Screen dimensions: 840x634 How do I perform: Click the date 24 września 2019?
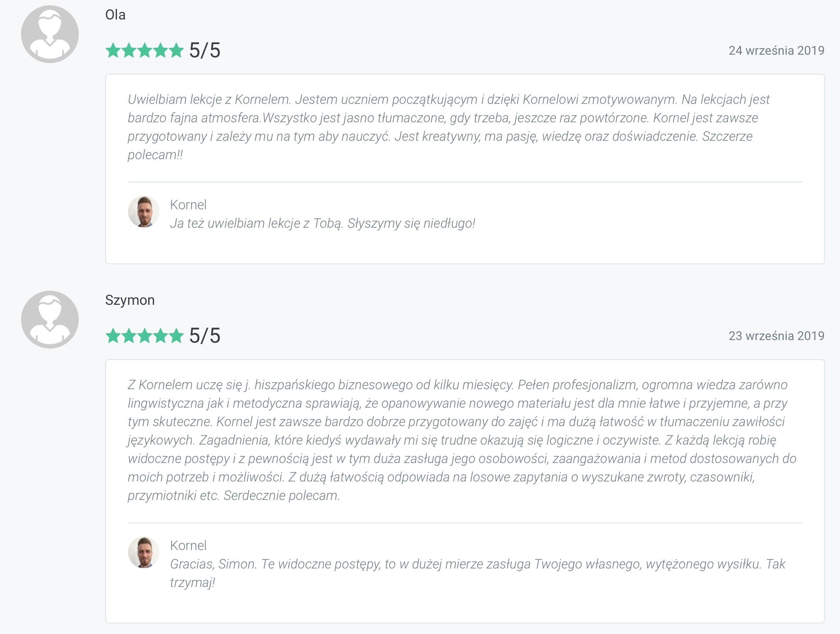click(x=776, y=50)
